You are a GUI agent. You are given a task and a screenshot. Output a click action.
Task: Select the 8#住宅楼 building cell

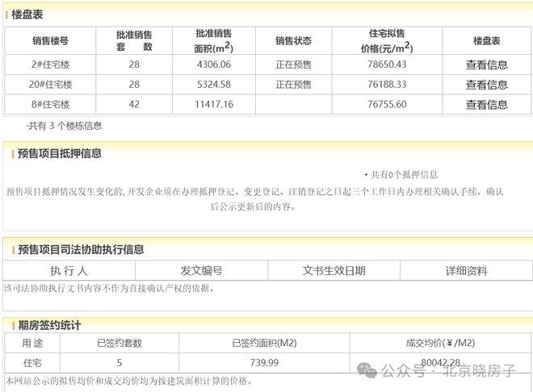pos(50,105)
